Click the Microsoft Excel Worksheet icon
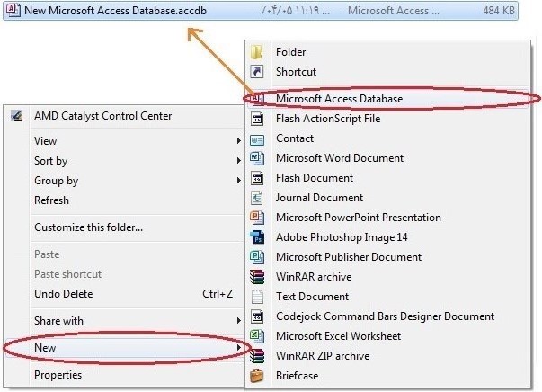The width and height of the screenshot is (542, 392). (x=257, y=336)
